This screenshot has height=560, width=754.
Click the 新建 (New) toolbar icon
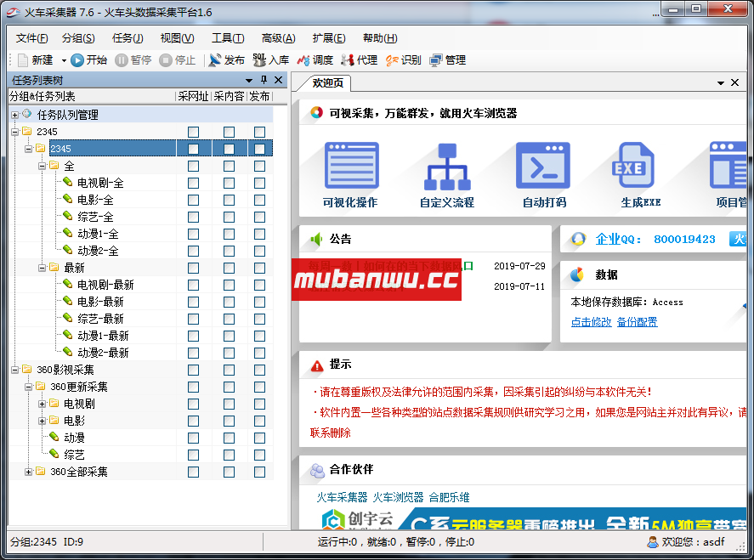tap(23, 60)
